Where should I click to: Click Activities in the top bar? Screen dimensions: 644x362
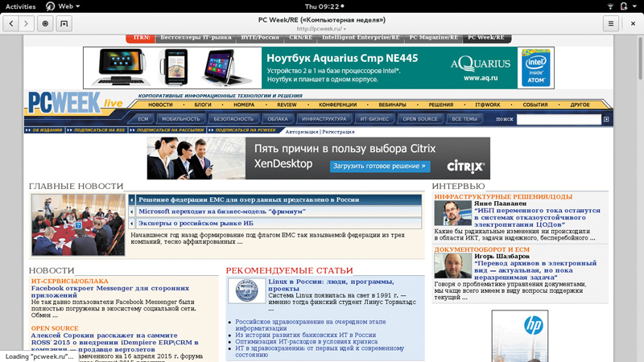(21, 6)
